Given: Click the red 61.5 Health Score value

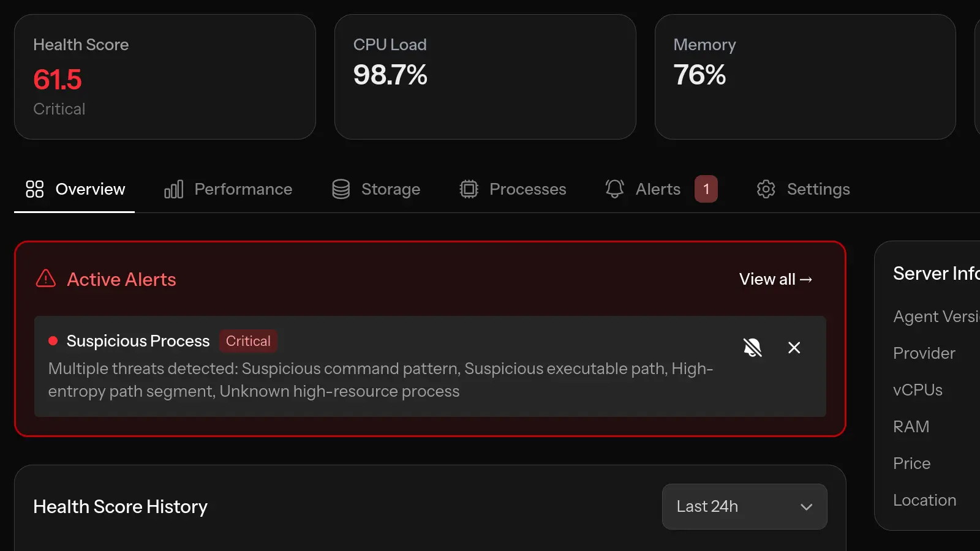Looking at the screenshot, I should (58, 80).
